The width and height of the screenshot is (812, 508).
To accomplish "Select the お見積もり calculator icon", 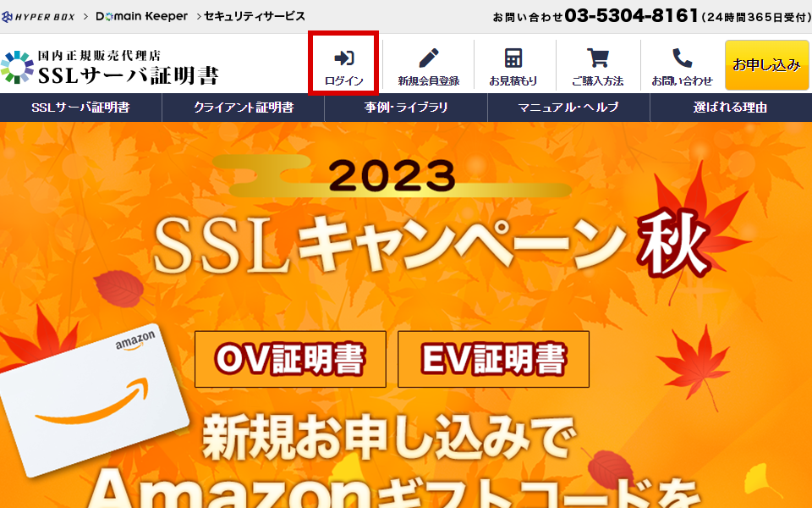I will (513, 58).
